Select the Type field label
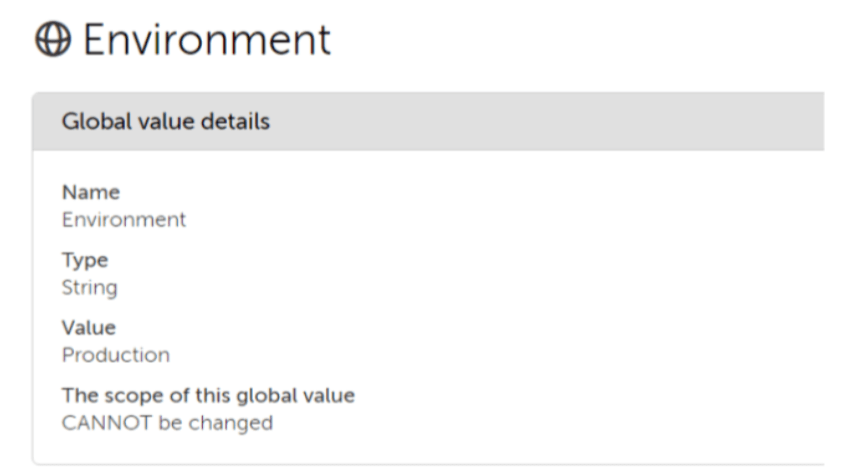Image resolution: width=854 pixels, height=474 pixels. [85, 260]
